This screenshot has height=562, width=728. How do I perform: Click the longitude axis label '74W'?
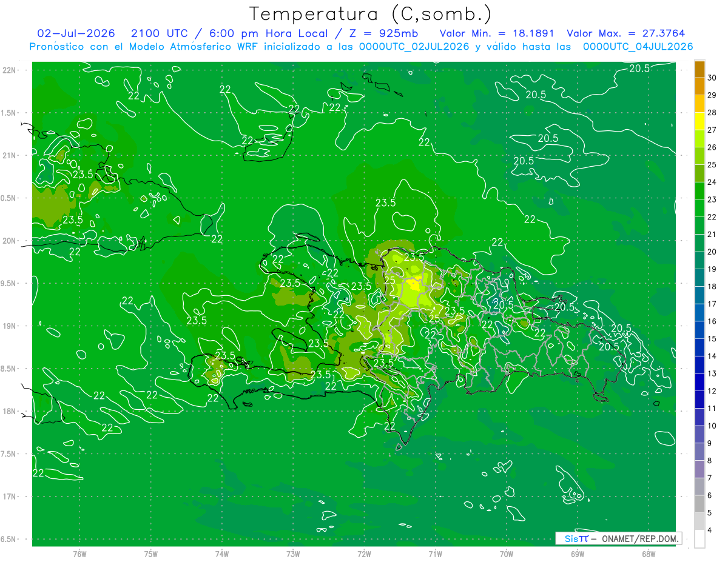[x=222, y=554]
